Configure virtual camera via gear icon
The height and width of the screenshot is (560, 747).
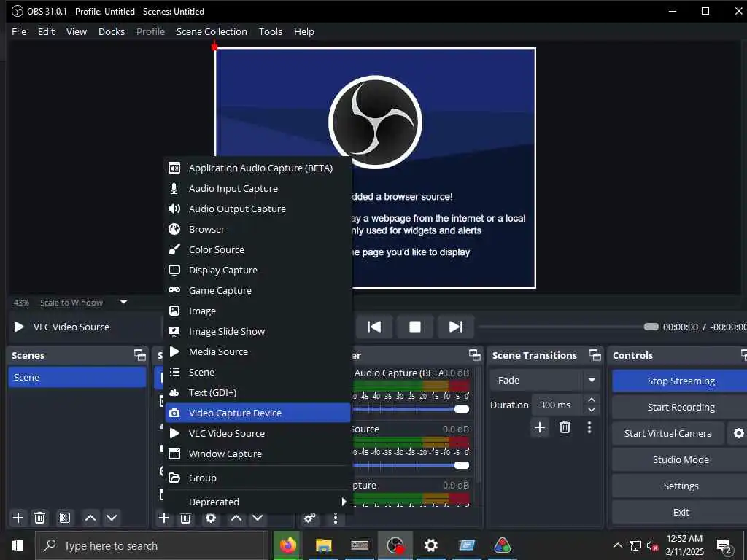tap(738, 433)
